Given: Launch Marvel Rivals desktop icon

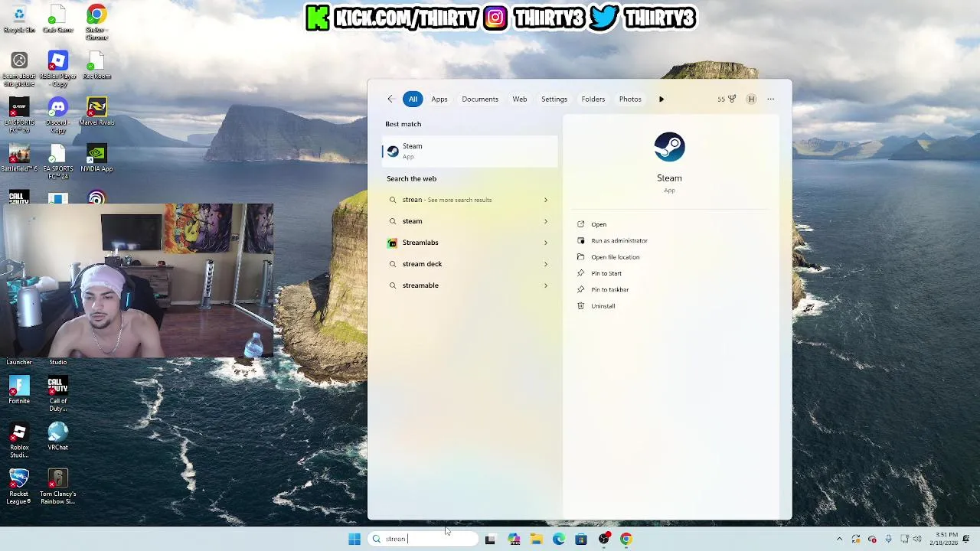Looking at the screenshot, I should 96,112.
